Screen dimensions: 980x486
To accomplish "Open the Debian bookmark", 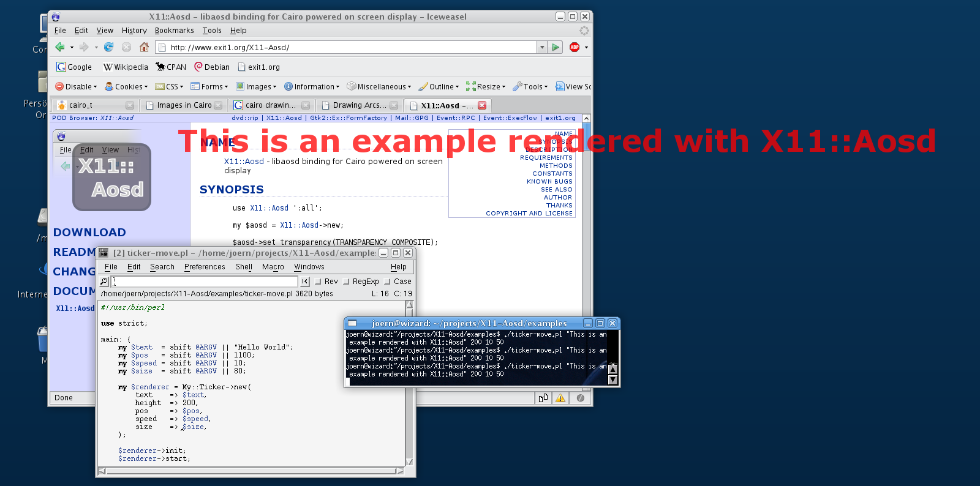I will coord(212,67).
